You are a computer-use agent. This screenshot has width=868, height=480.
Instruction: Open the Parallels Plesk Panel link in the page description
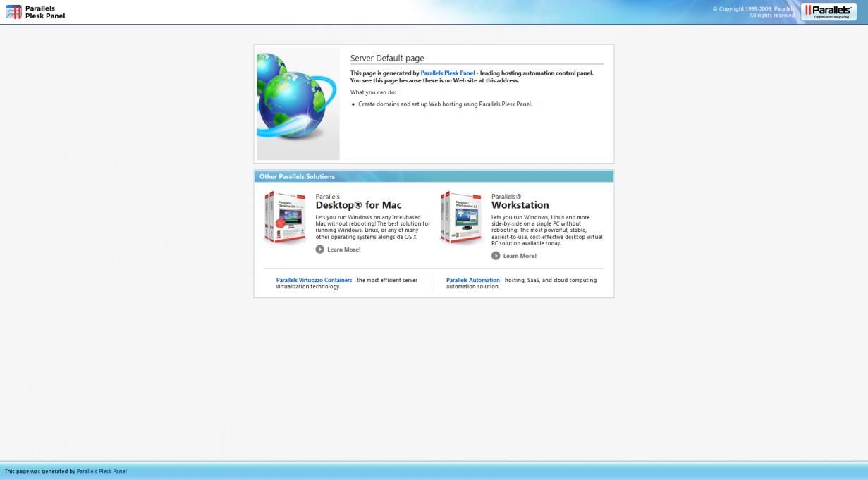point(448,73)
